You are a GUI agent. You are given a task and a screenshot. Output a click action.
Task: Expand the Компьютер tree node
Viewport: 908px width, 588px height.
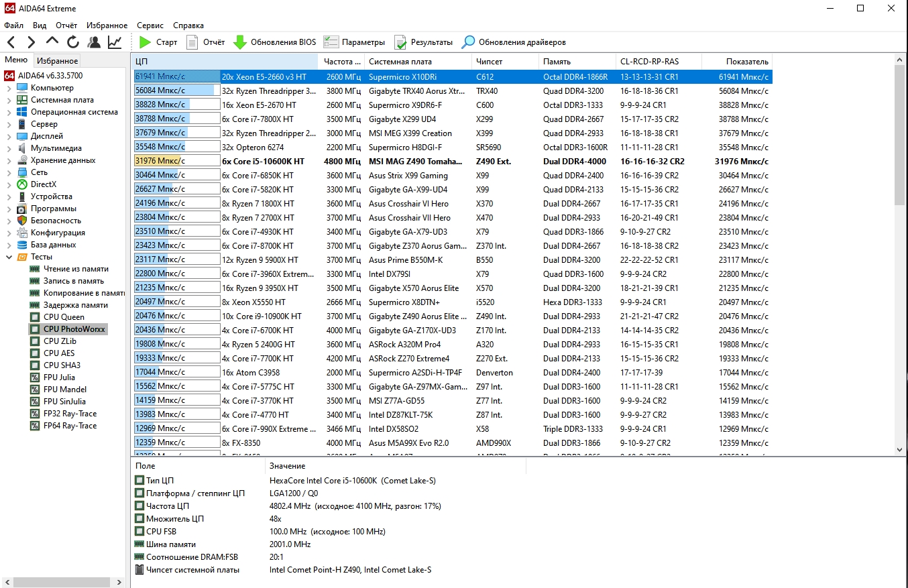9,88
